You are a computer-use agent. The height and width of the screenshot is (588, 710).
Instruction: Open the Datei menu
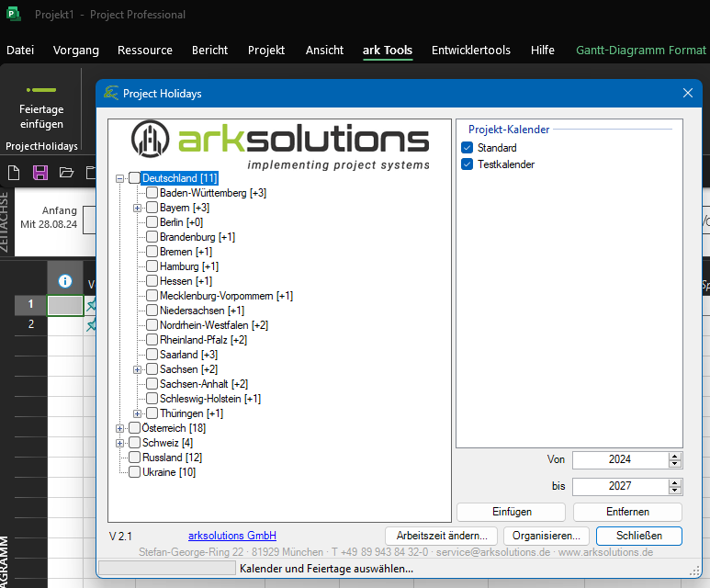tap(20, 50)
